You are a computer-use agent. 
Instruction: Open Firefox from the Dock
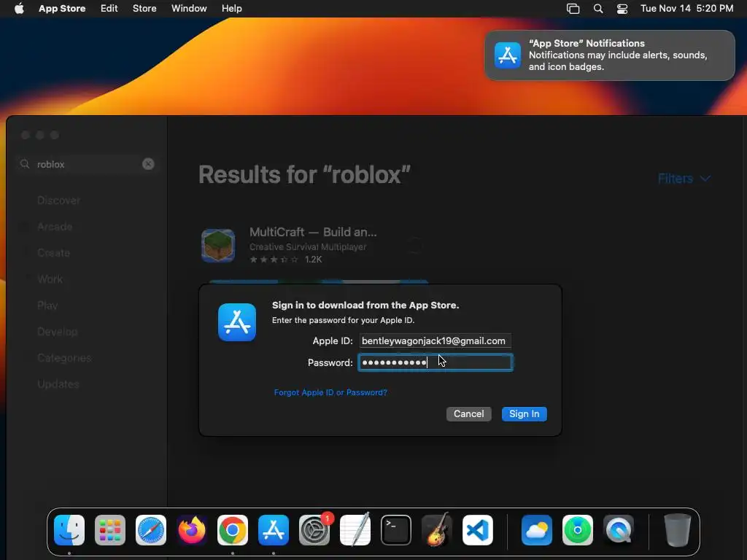coord(192,530)
